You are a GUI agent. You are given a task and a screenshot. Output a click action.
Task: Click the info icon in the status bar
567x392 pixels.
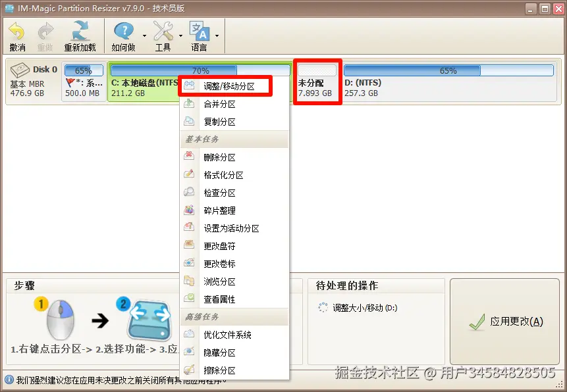click(x=9, y=380)
